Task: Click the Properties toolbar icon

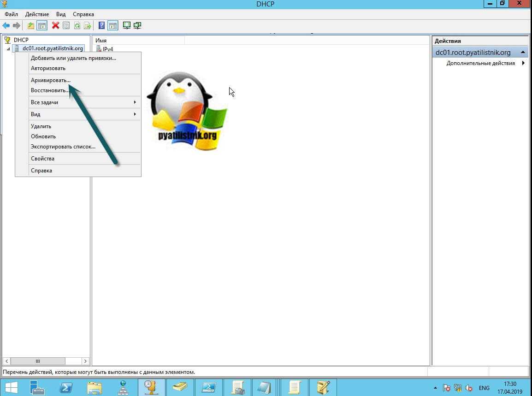Action: pyautogui.click(x=66, y=25)
